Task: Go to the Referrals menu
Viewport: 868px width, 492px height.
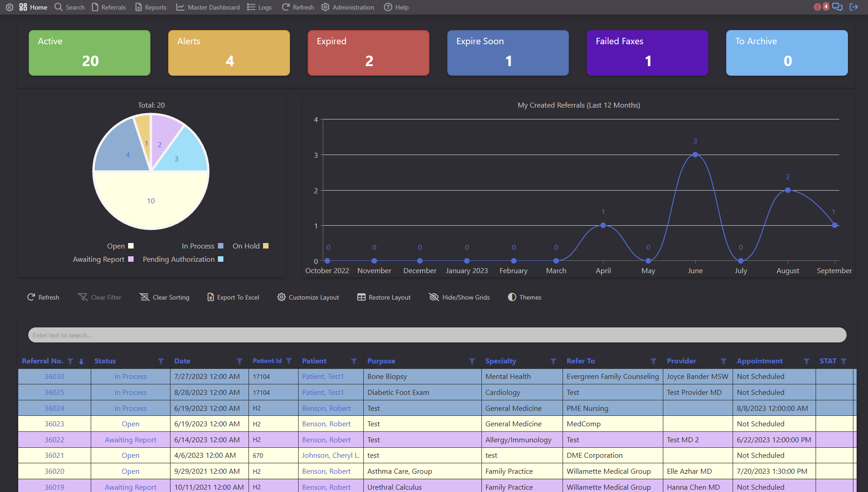Action: (x=108, y=7)
